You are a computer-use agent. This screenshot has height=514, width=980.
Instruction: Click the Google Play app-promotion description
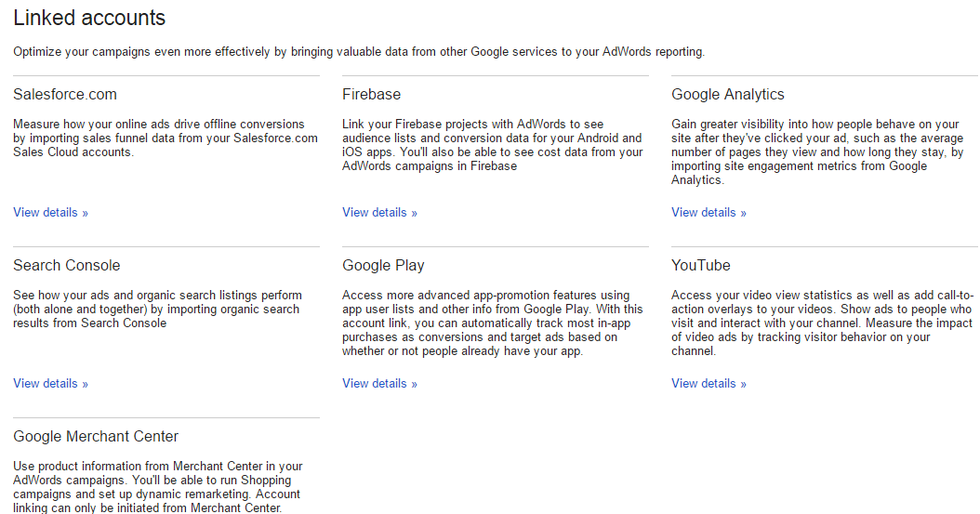coord(493,323)
